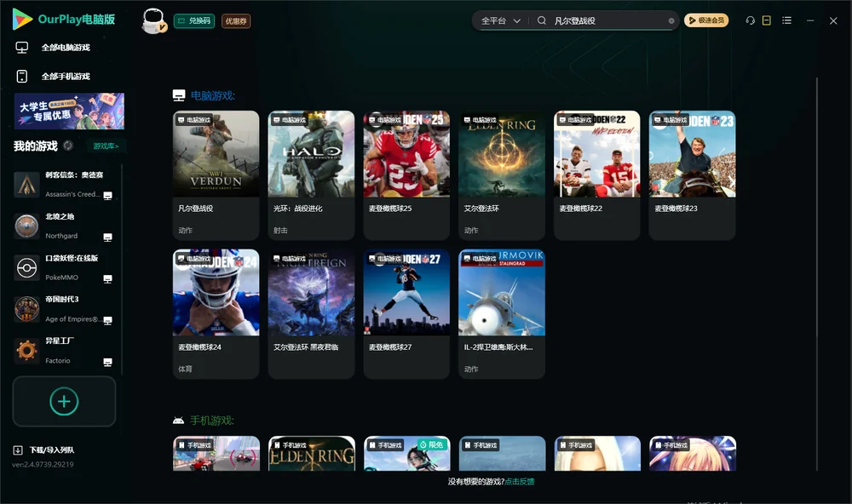The image size is (852, 504).
Task: Open the 麦登橄榄球22 game card
Action: [596, 175]
